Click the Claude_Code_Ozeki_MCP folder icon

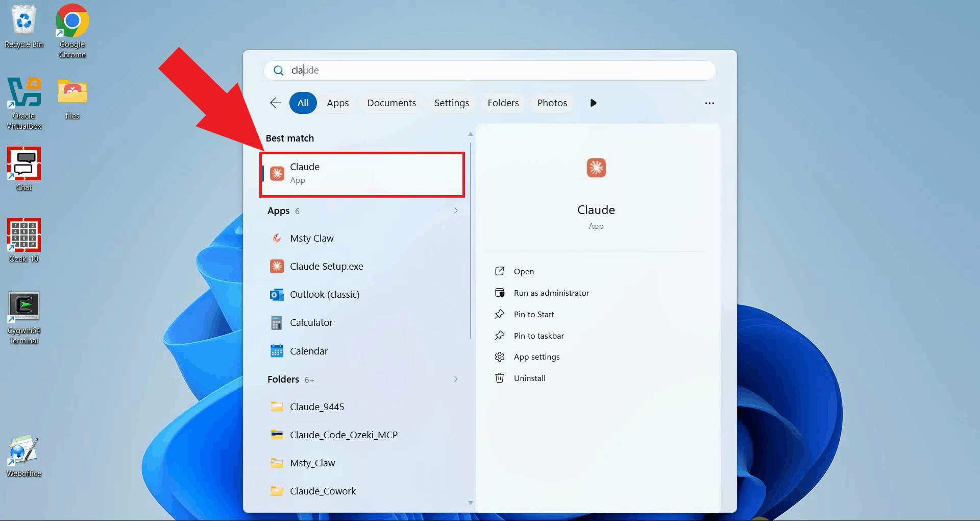pyautogui.click(x=277, y=435)
